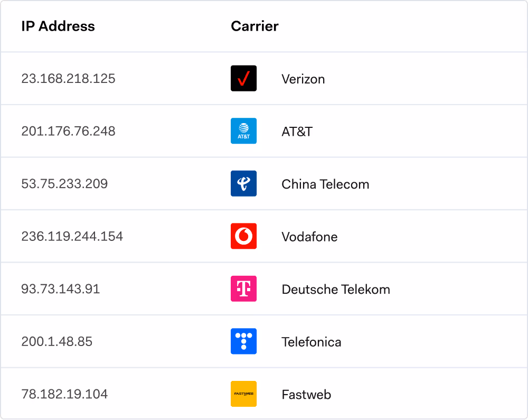
Task: Select the Carrier column header
Action: [x=255, y=26]
